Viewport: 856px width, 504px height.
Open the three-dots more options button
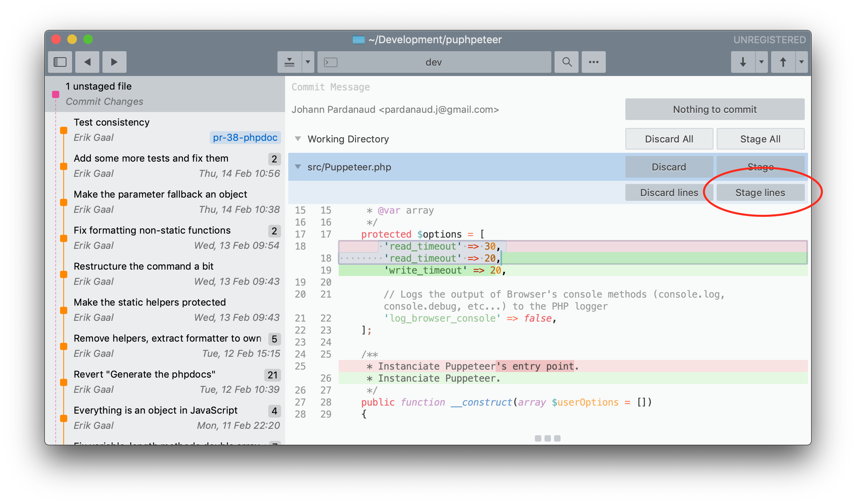[x=593, y=62]
